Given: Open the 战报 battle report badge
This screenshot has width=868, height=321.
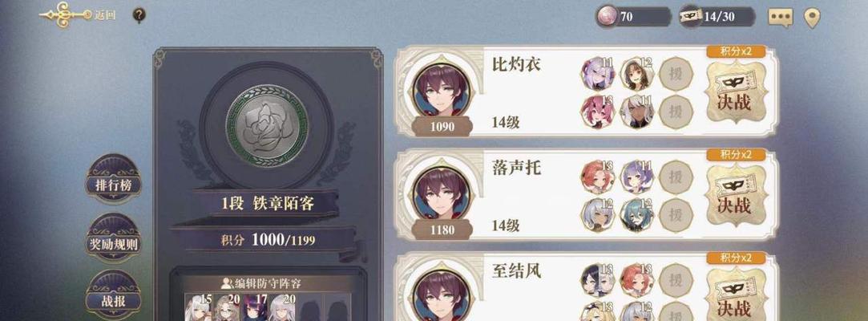Looking at the screenshot, I should pos(113,295).
